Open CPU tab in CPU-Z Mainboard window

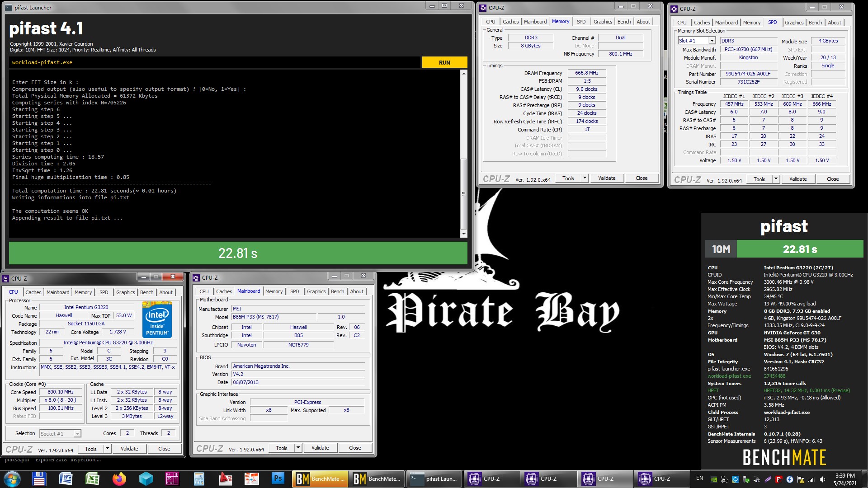click(204, 291)
